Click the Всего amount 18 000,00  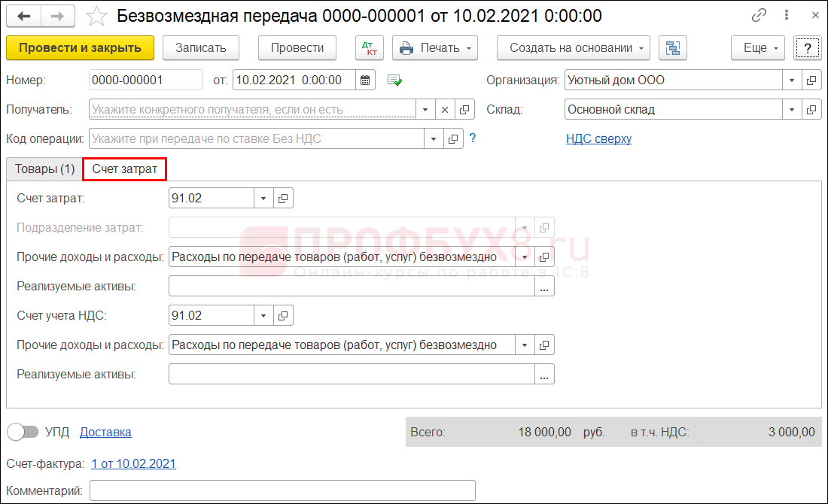tap(512, 432)
